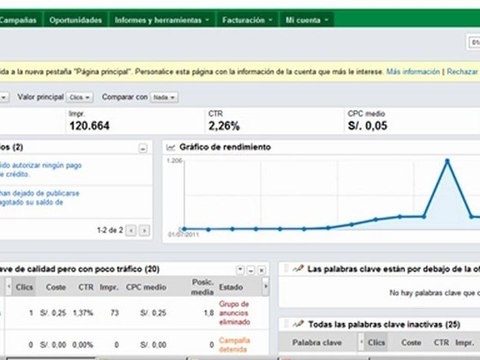This screenshot has width=480, height=360.
Task: Sort low-traffic table by Estado
Action: coord(231,287)
